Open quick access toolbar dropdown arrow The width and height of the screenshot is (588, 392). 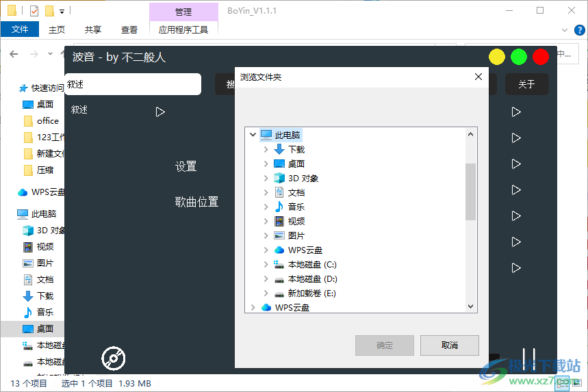[62, 12]
